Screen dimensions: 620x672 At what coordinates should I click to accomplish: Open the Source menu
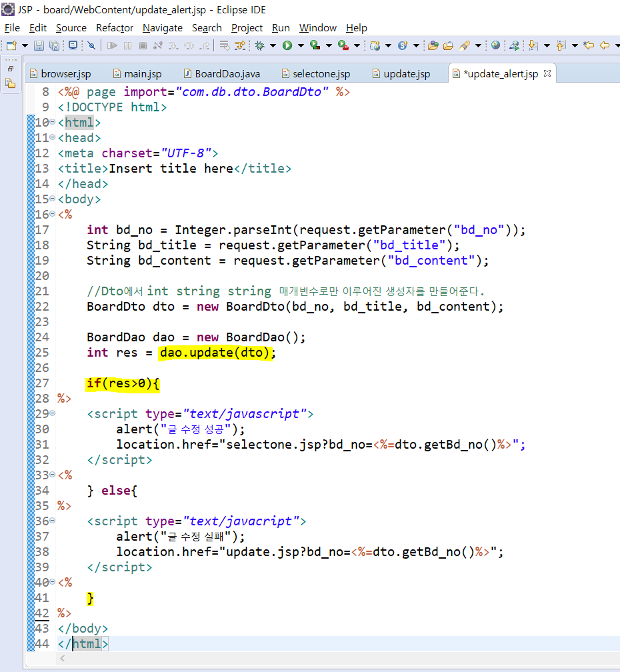tap(71, 28)
